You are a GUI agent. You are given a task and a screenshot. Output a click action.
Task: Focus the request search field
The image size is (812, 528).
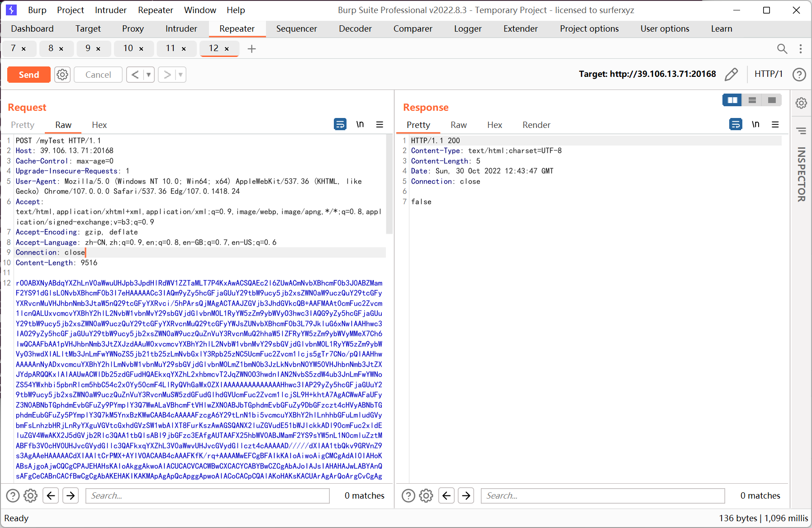tap(208, 496)
